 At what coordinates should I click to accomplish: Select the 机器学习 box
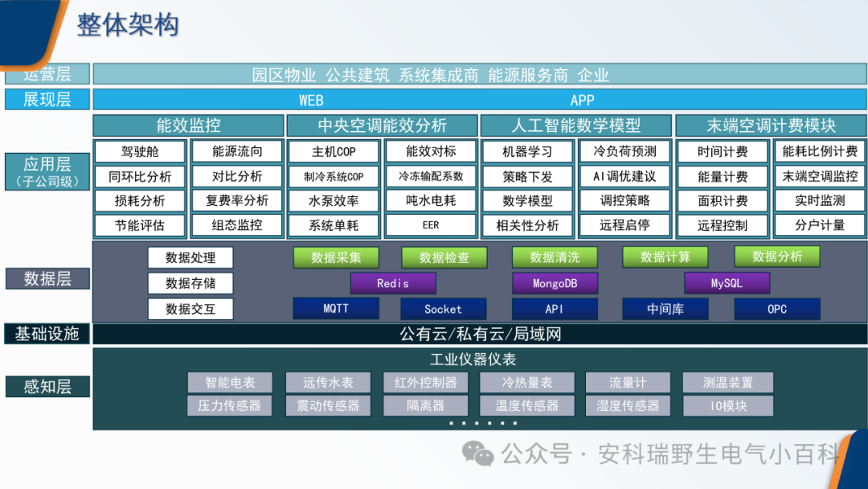coord(527,151)
